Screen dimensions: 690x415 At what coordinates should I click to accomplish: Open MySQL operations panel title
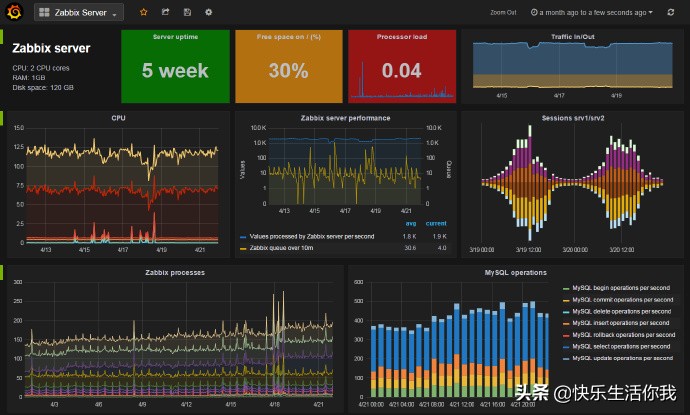coord(515,272)
